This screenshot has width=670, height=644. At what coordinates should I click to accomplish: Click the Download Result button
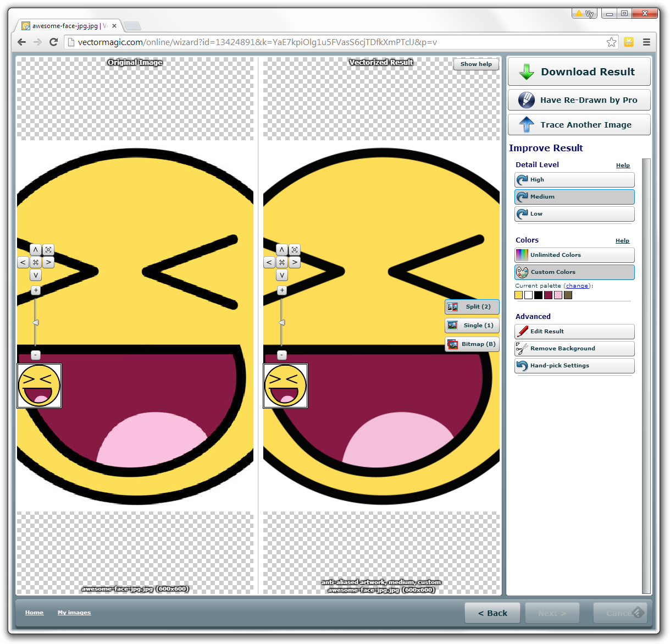[578, 71]
